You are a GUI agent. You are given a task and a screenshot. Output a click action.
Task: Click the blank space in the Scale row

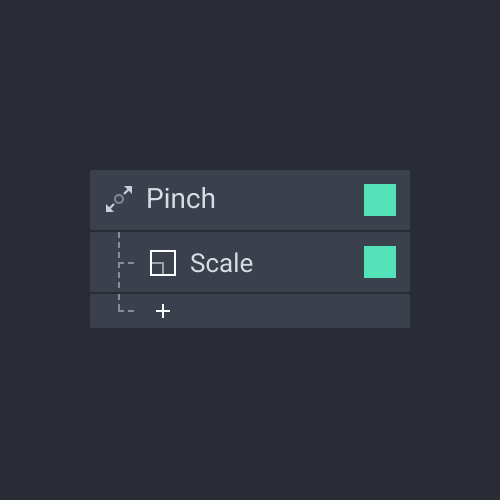tap(308, 262)
